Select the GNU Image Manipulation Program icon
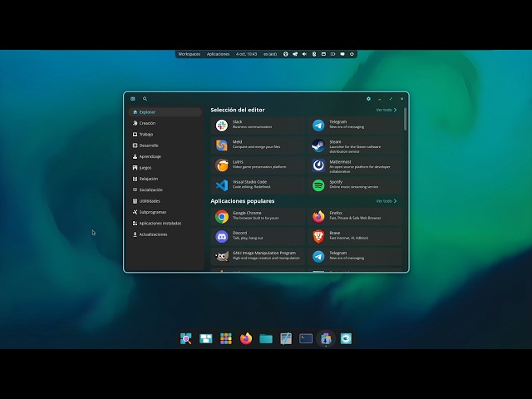 pyautogui.click(x=222, y=256)
